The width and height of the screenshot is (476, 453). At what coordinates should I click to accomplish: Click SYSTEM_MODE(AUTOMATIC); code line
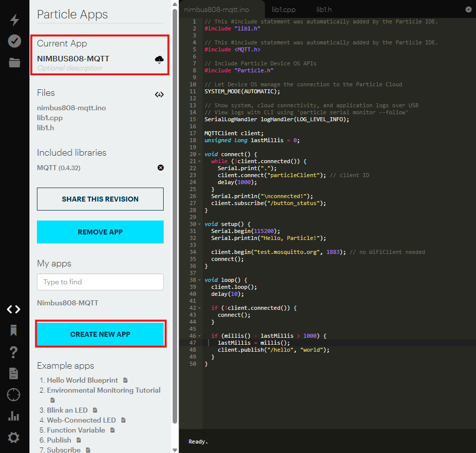[x=242, y=91]
